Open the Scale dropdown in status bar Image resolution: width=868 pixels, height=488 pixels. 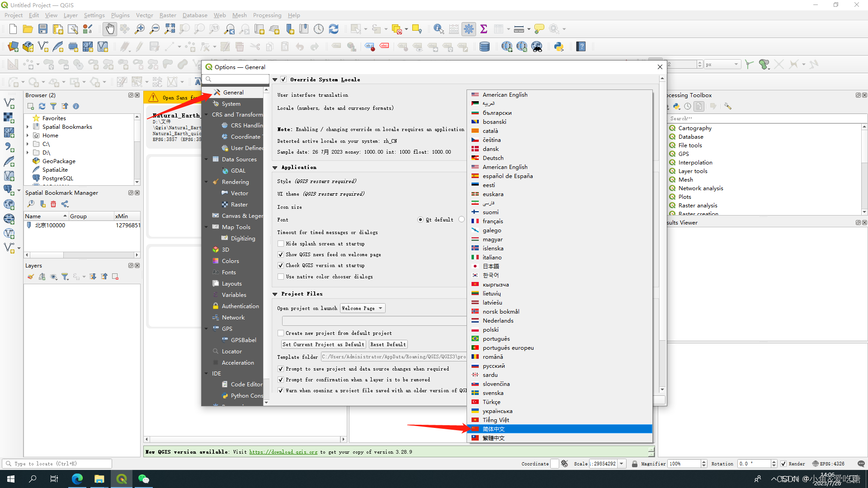[x=622, y=464]
